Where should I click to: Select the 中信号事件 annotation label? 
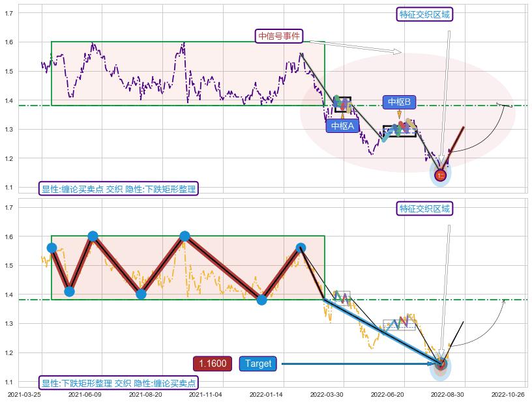[x=279, y=36]
